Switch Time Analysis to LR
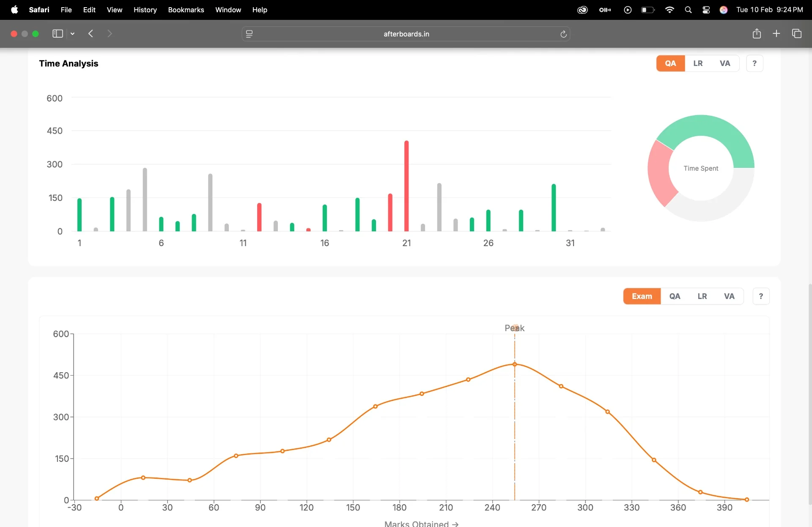812x527 pixels. (x=698, y=63)
